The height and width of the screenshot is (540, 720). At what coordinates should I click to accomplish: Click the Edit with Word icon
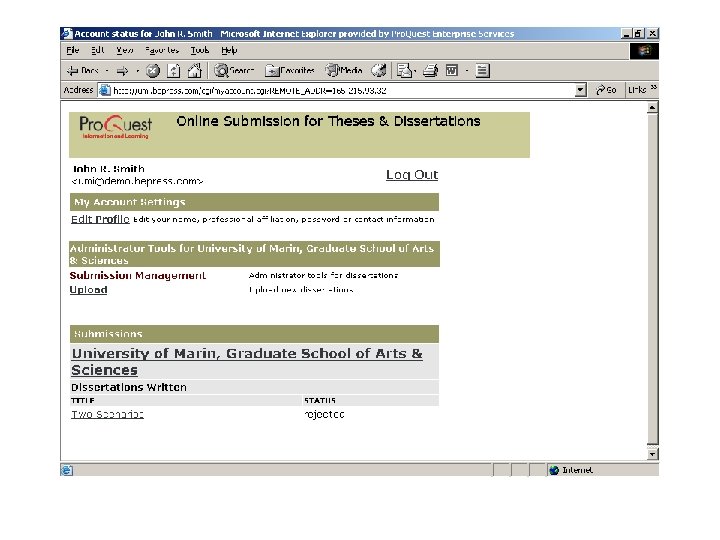click(452, 70)
